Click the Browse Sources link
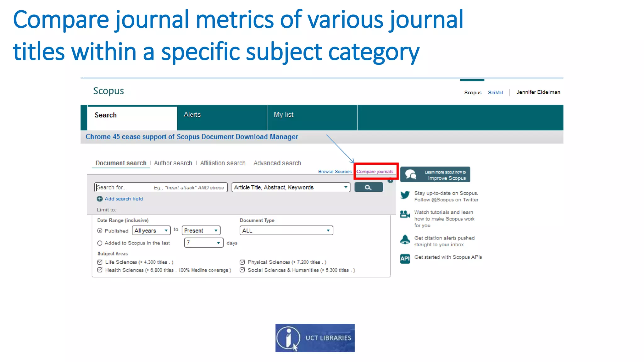This screenshot has height=362, width=644. point(335,172)
